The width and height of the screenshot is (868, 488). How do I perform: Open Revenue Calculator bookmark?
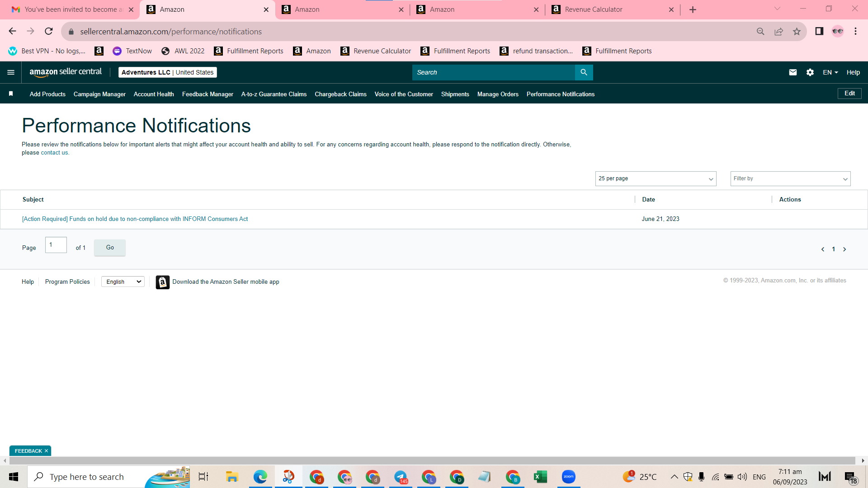pos(376,51)
